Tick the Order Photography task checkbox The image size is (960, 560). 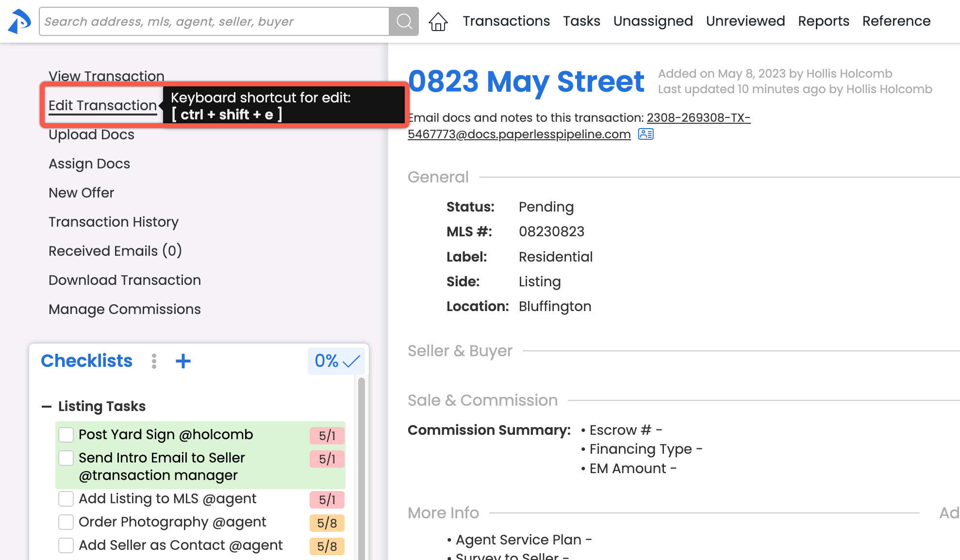click(x=66, y=522)
